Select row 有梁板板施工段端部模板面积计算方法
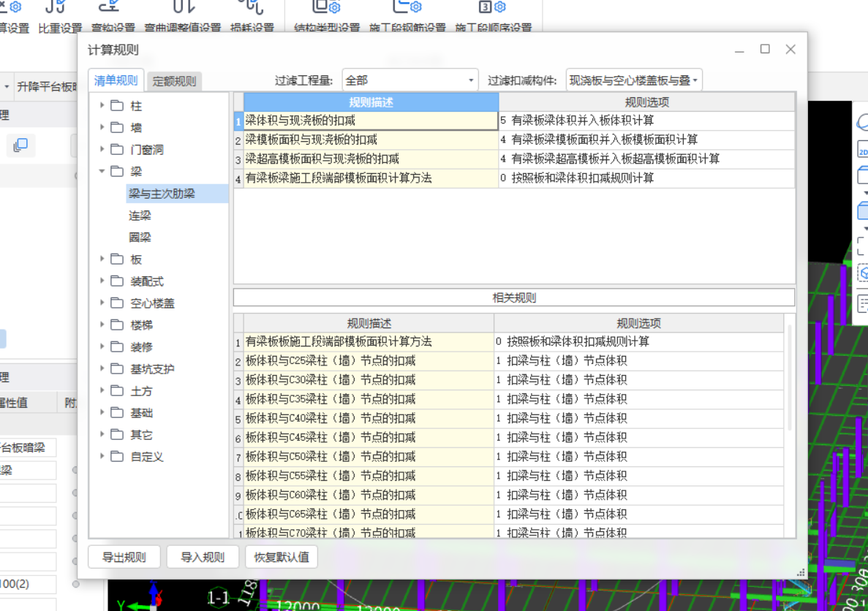Screen dimensions: 868x611 [369, 341]
